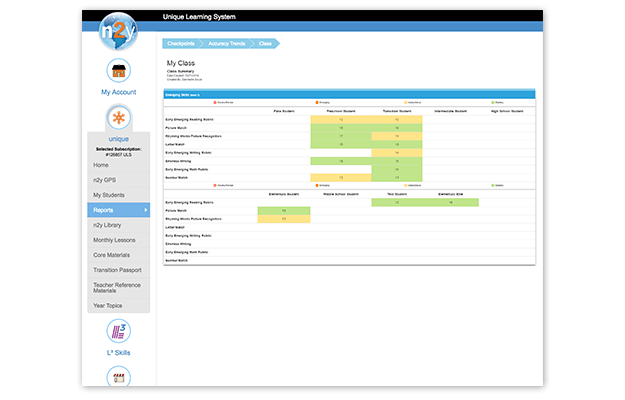Click the blue Emerging Skills table header bar

(349, 95)
